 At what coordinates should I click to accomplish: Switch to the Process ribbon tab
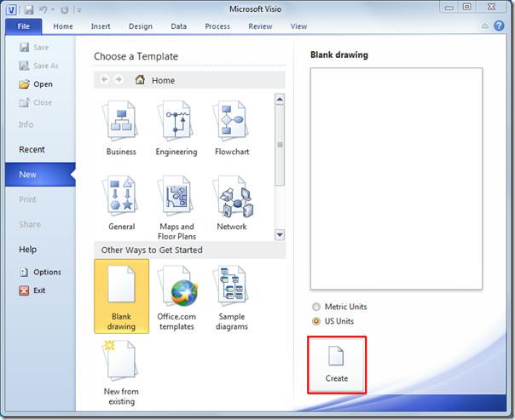click(x=217, y=26)
